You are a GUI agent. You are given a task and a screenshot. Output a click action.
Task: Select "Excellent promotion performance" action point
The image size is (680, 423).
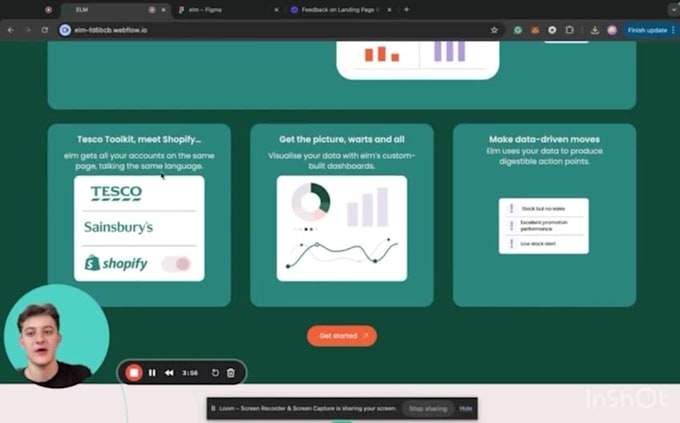pyautogui.click(x=544, y=226)
